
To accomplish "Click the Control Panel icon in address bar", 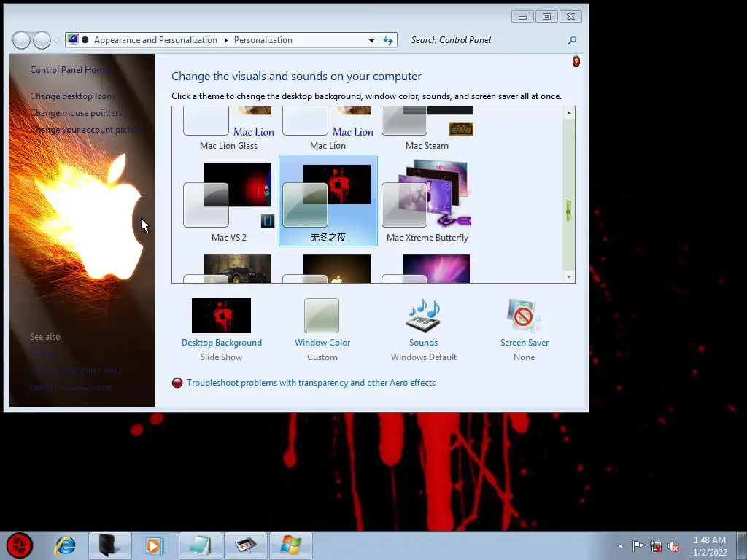I will pyautogui.click(x=73, y=39).
